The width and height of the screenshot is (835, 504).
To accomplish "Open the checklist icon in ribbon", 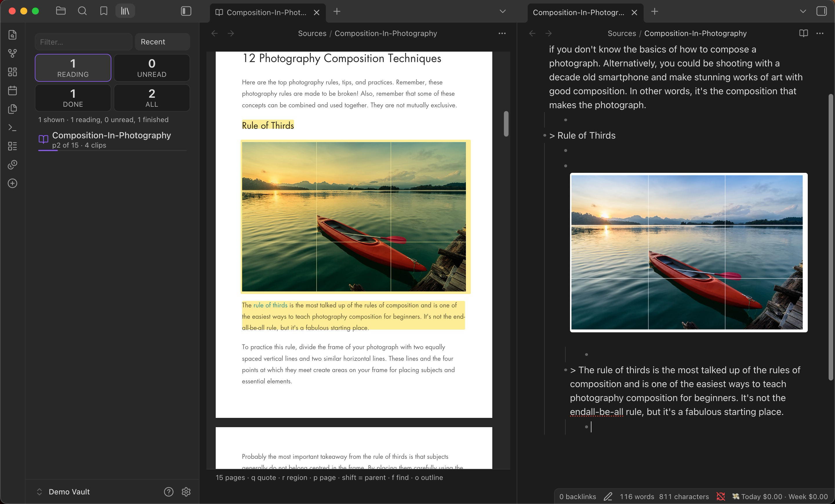I will click(12, 146).
